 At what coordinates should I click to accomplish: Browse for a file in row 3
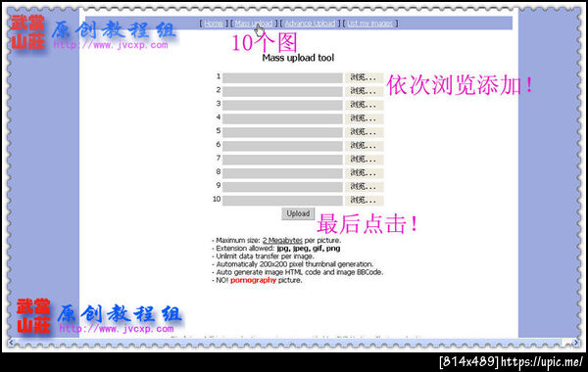click(x=364, y=105)
